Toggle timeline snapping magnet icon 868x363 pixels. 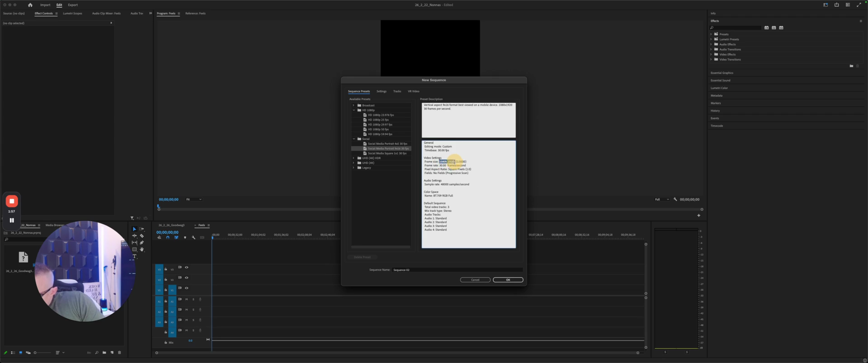pos(168,237)
